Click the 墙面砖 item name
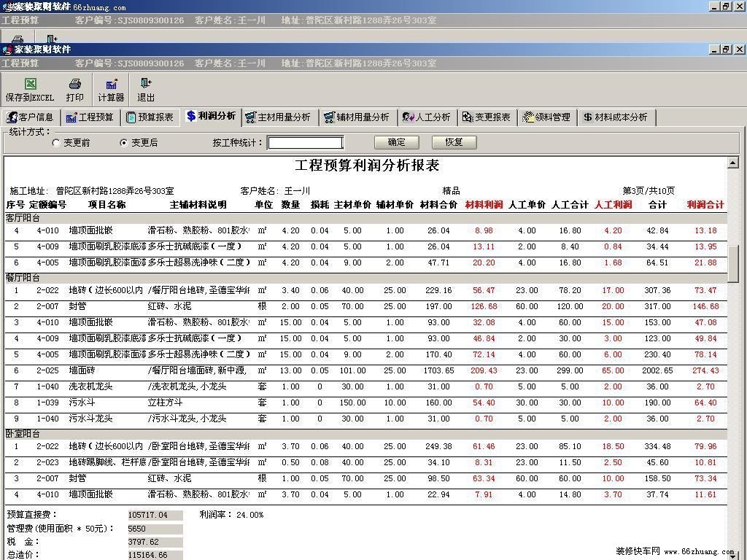The height and width of the screenshot is (560, 747). (82, 370)
